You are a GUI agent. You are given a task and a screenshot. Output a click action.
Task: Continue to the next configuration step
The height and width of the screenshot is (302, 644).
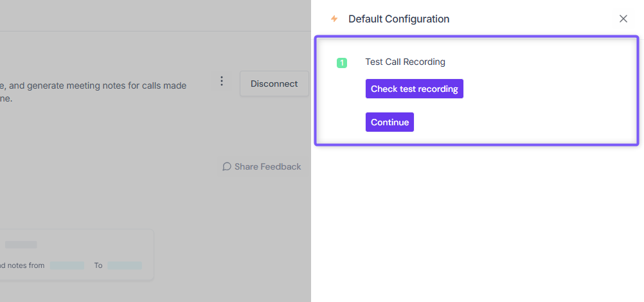pos(389,122)
